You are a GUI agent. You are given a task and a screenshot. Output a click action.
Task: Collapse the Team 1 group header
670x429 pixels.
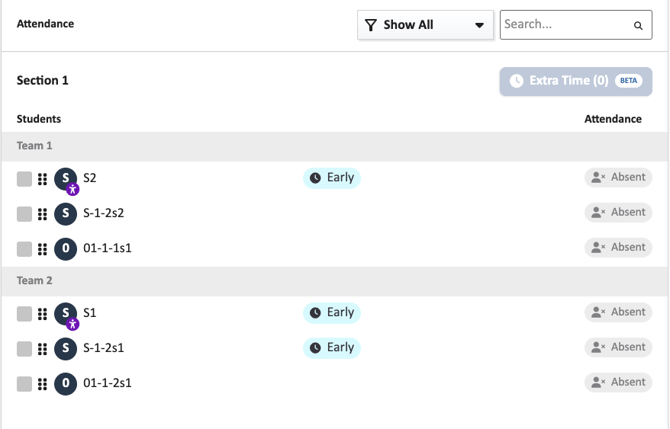pos(35,146)
